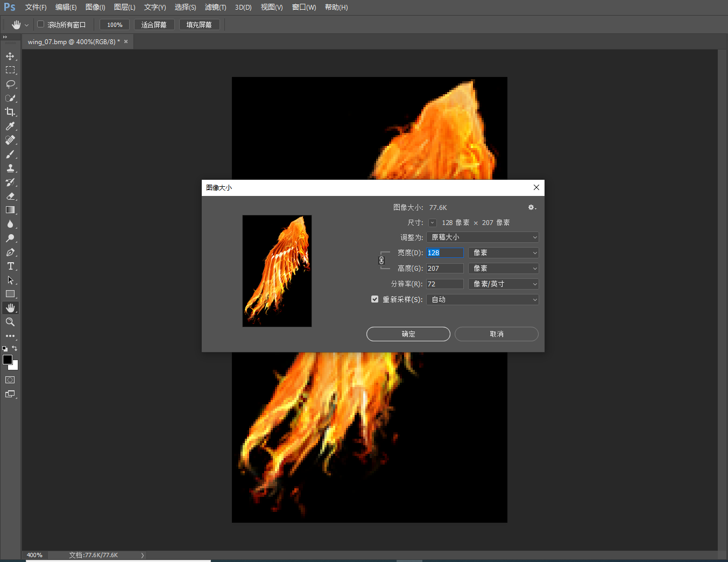Viewport: 728px width, 562px height.
Task: Open the foreground color swatch
Action: [x=8, y=360]
